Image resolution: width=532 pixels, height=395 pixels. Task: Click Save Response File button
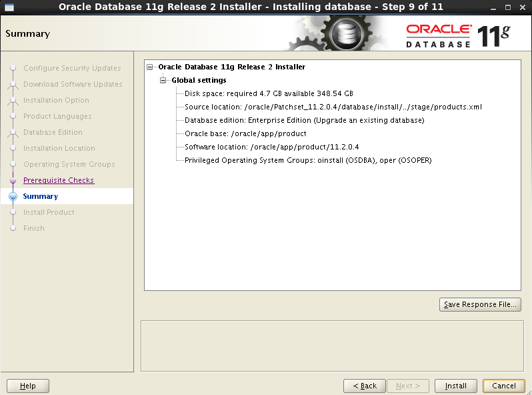click(480, 304)
